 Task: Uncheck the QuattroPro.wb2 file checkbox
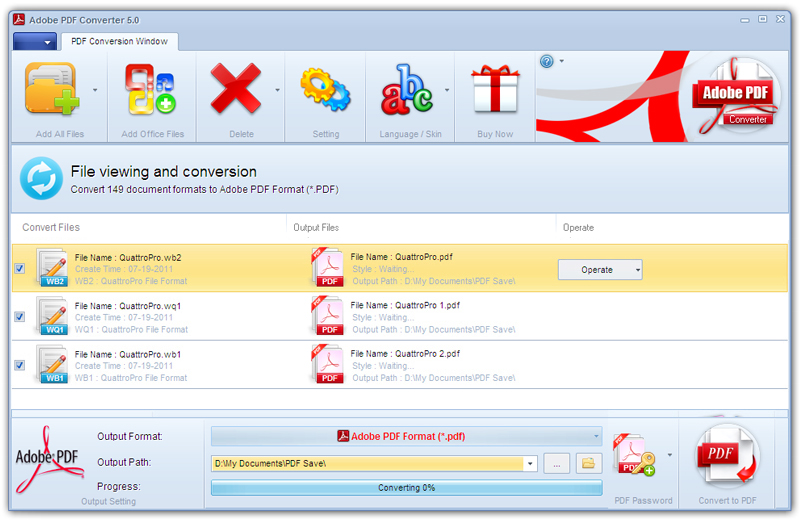point(20,268)
